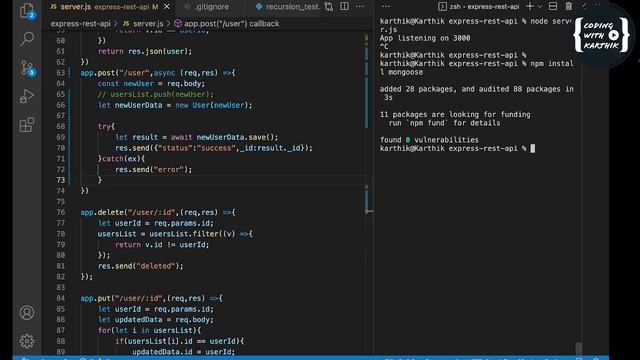Open terminal panel views ellipsis menu
Viewport: 640px width, 360px height.
pos(386,7)
